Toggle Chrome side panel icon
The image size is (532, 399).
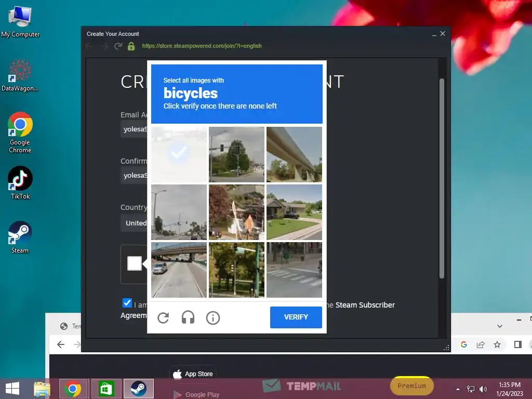[x=518, y=345]
